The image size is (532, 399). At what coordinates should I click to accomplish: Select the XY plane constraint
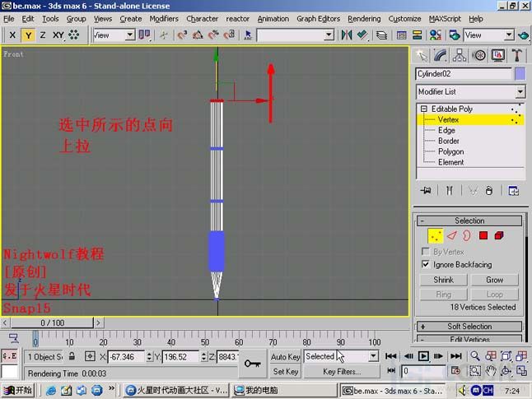(58, 35)
